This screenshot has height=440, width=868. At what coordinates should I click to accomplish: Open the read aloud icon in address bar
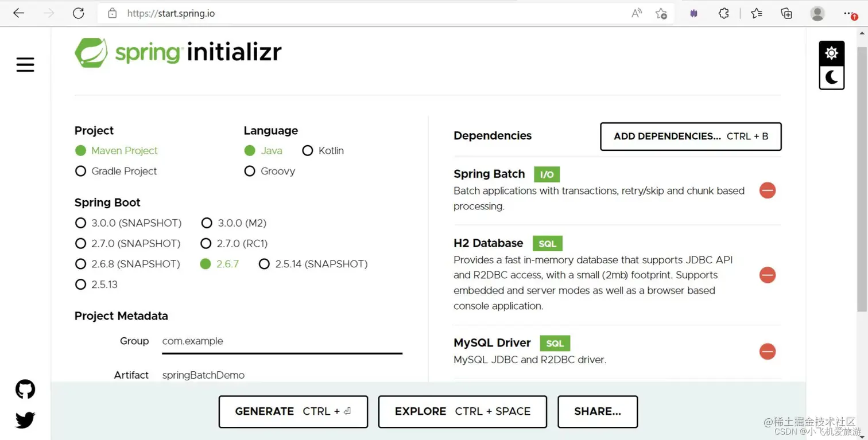point(637,13)
